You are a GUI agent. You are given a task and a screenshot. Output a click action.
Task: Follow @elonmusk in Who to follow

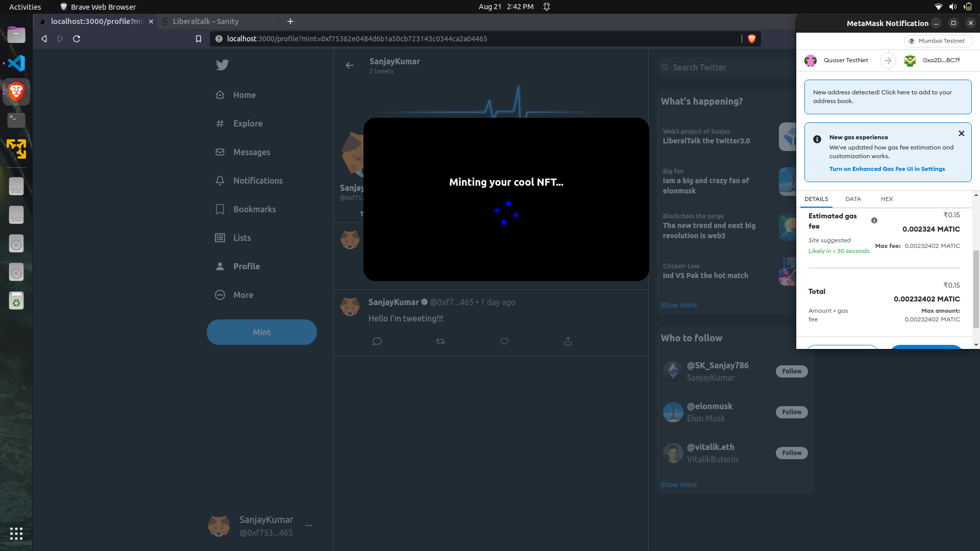791,412
